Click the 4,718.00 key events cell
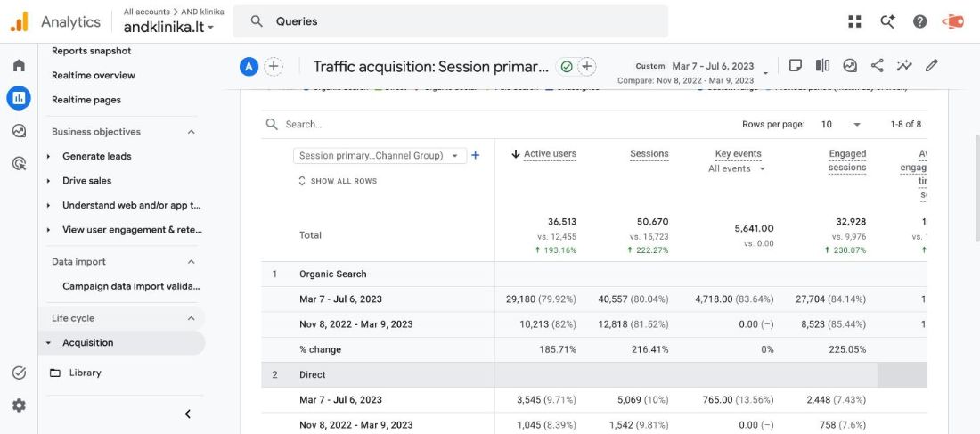980x434 pixels. click(x=734, y=299)
